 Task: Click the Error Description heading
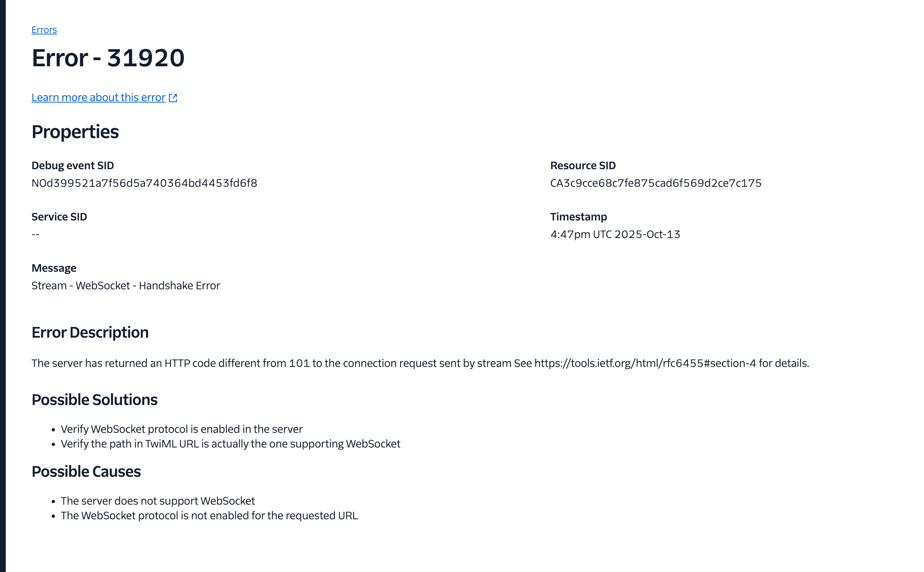click(90, 333)
